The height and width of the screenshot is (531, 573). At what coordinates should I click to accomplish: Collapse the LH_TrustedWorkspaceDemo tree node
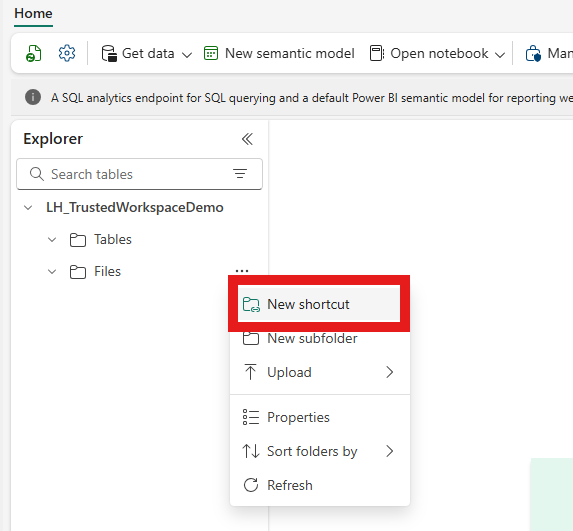tap(28, 208)
